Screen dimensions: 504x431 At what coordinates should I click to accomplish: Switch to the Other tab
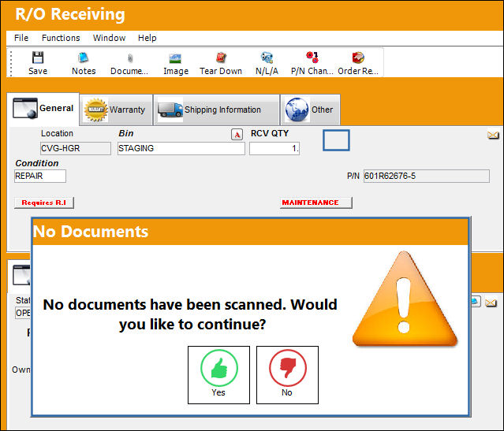point(310,110)
